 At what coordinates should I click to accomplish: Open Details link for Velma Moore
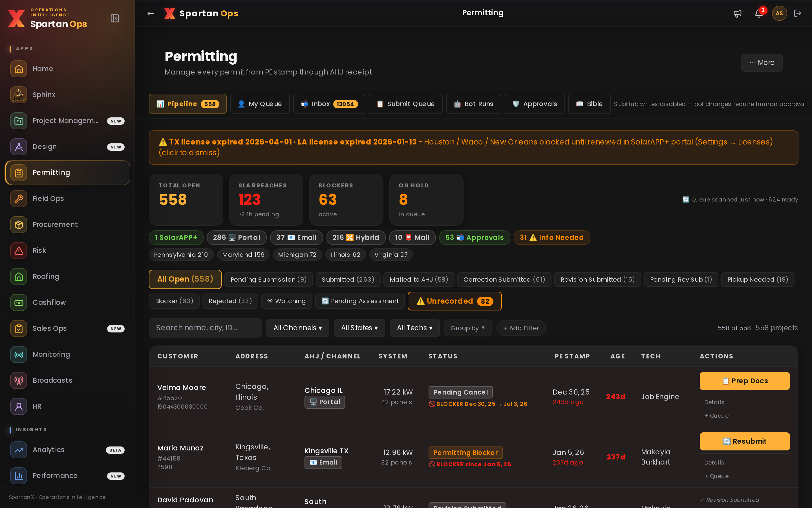(x=714, y=402)
